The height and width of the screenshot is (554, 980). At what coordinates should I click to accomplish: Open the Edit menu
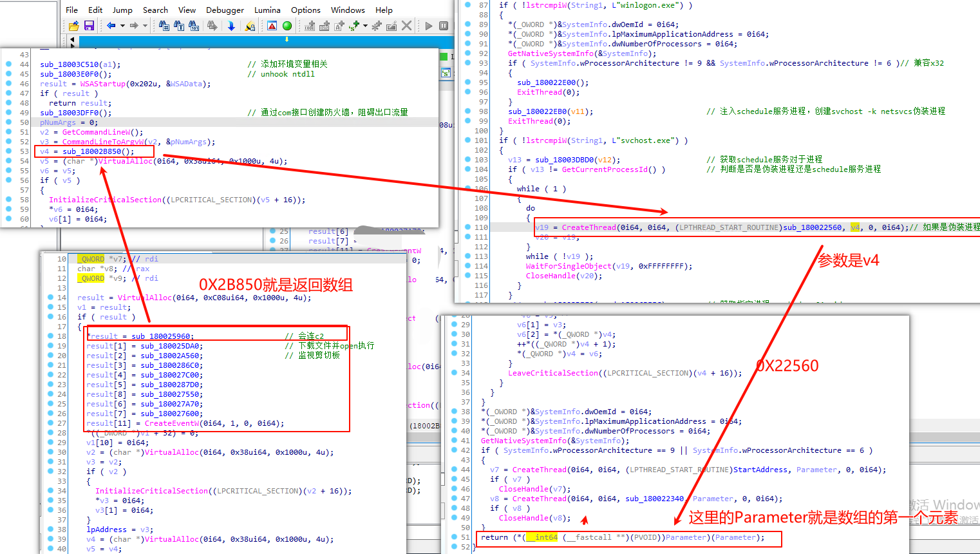95,10
